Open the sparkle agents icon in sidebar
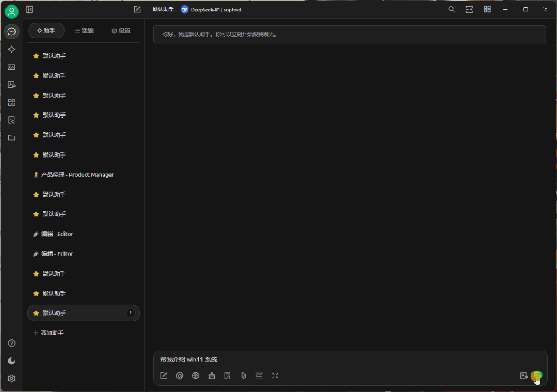 (x=11, y=49)
